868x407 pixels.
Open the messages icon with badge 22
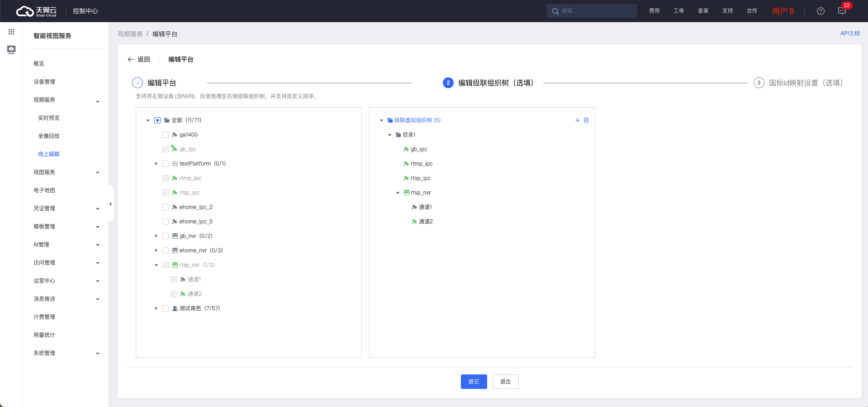tap(842, 11)
